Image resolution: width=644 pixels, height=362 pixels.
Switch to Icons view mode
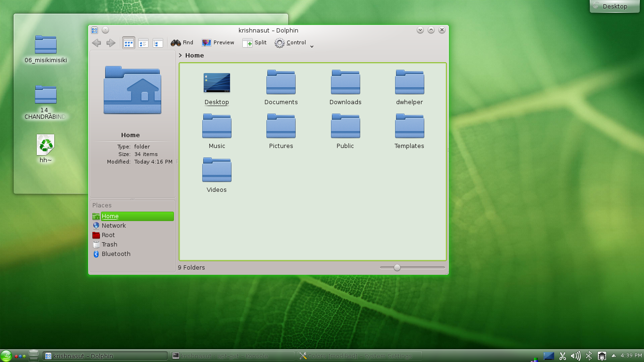[x=129, y=43]
